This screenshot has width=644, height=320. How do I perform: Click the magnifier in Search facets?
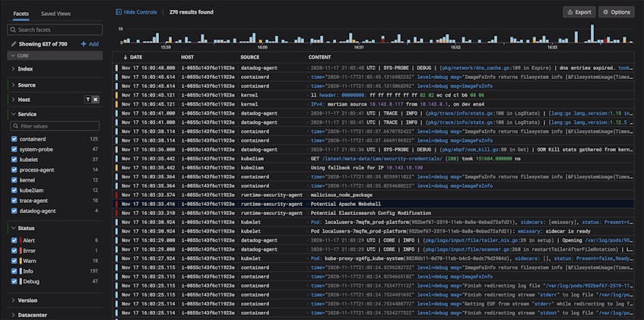click(13, 30)
